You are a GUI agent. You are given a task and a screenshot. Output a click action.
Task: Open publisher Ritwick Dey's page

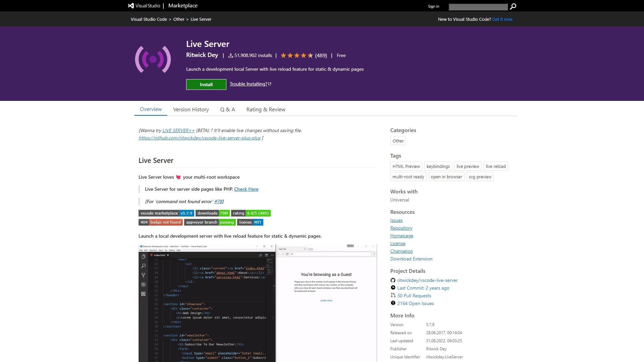point(202,55)
